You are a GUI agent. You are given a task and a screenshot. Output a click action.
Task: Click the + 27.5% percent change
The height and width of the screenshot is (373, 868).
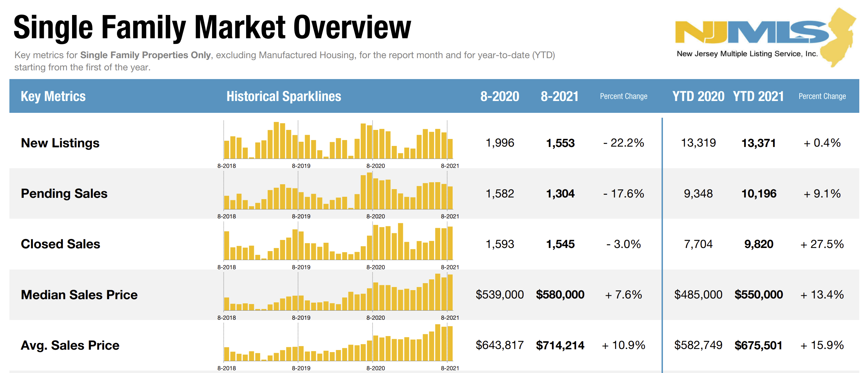[x=822, y=244]
